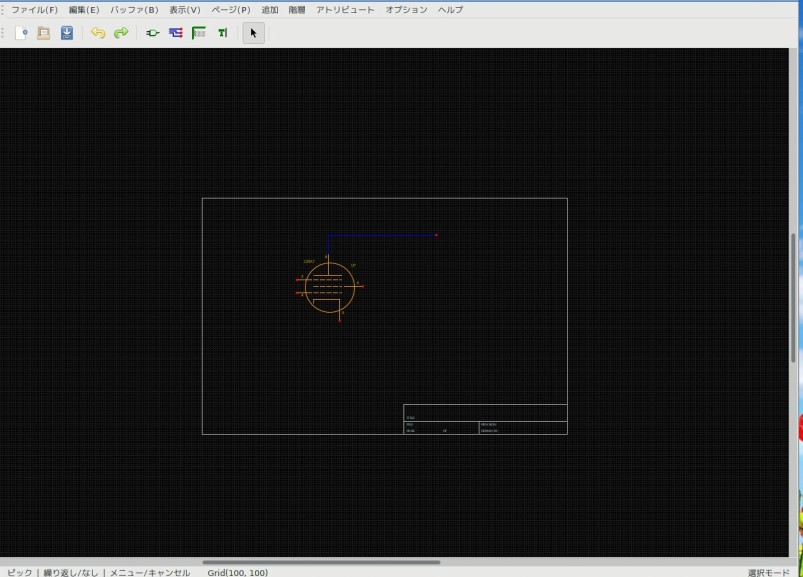Expand the オプション menu
Viewport: 803px width, 577px height.
(406, 9)
